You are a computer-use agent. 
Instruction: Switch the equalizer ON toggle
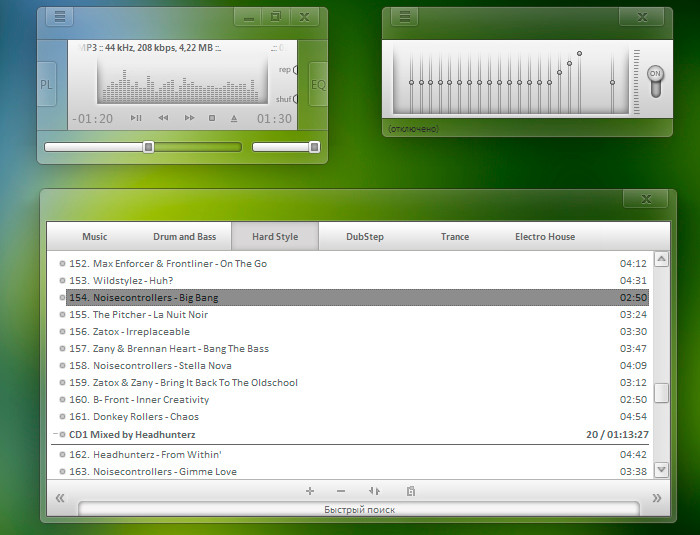pyautogui.click(x=655, y=82)
